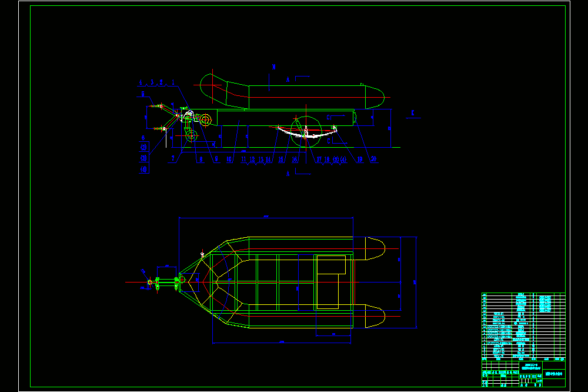Select part callout number 10
Screen dimensions: 588x392
[x=229, y=159]
